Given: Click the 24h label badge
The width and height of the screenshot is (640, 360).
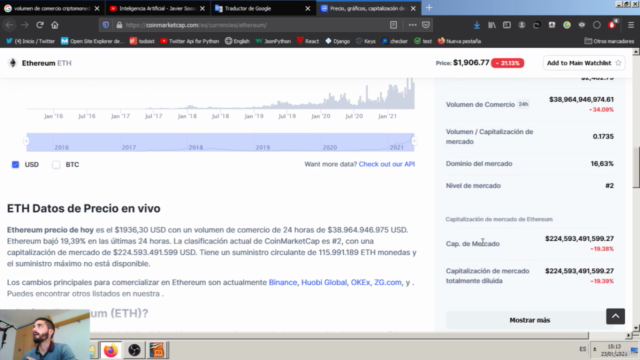Looking at the screenshot, I should pos(523,104).
